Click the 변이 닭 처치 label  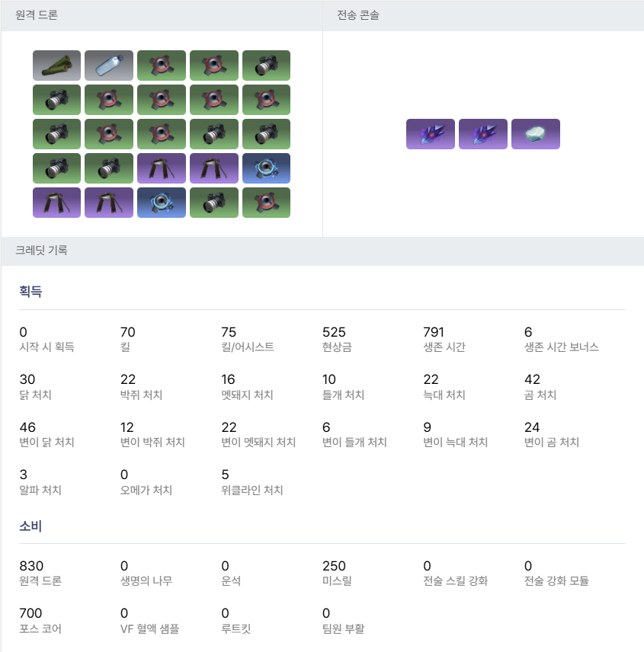[x=46, y=442]
